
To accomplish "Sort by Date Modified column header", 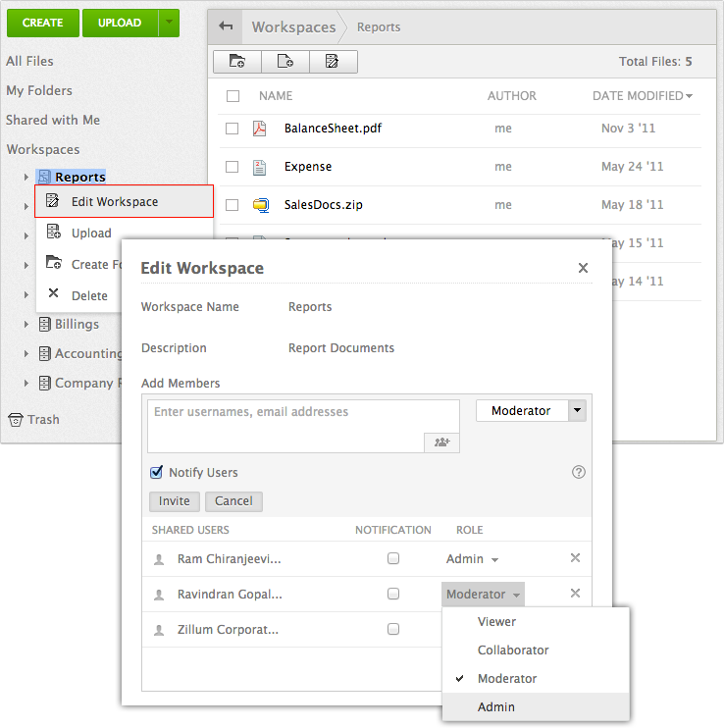I will 643,96.
